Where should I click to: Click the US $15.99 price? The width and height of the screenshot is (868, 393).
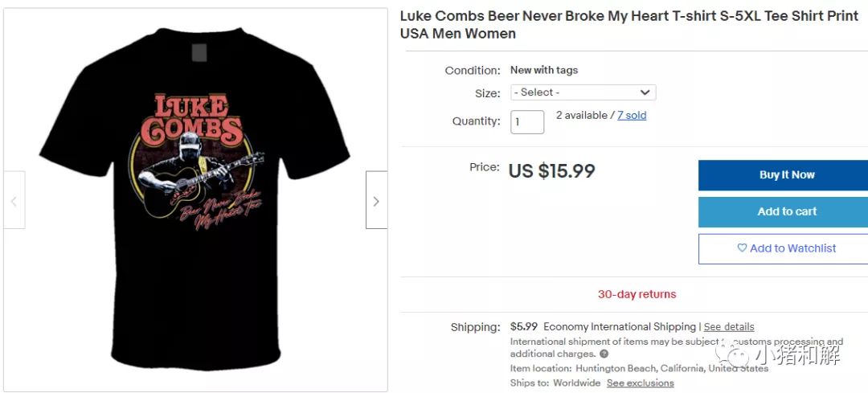pyautogui.click(x=551, y=171)
